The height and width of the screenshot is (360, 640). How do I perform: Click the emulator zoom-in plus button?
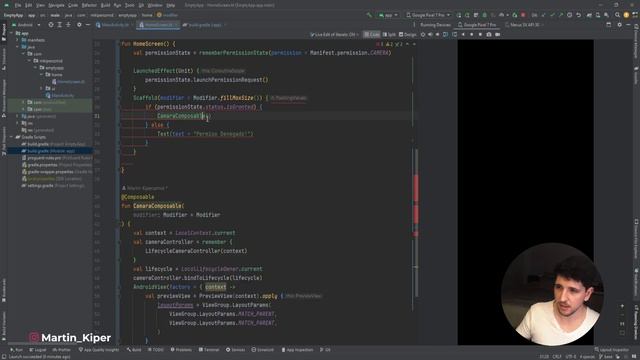[622, 306]
